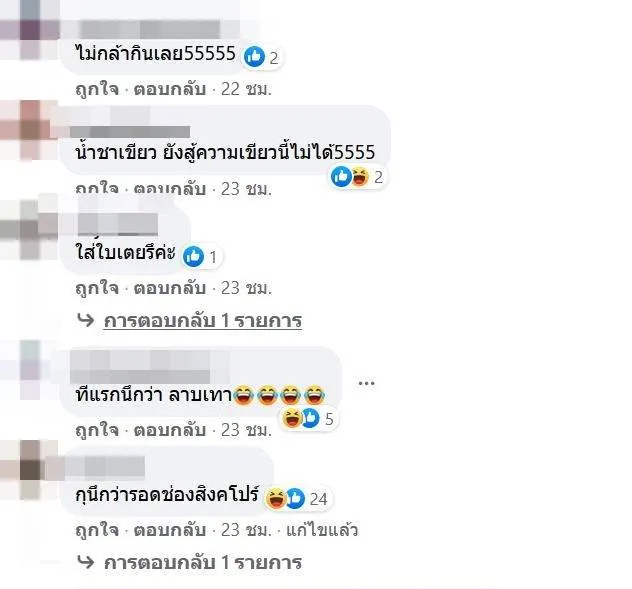Click thumbs-up reaction on 'ใส่ใบเตยรึค่ะ' comment
Viewport: 632px width, 589px height.
click(x=193, y=256)
